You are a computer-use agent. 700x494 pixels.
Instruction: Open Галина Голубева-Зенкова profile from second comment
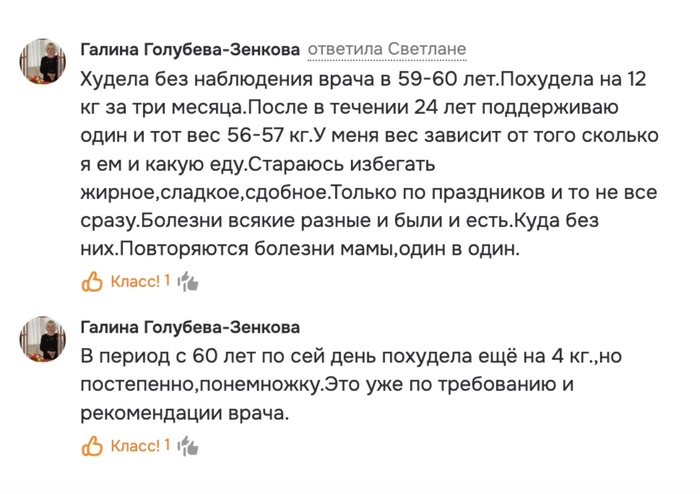click(189, 327)
